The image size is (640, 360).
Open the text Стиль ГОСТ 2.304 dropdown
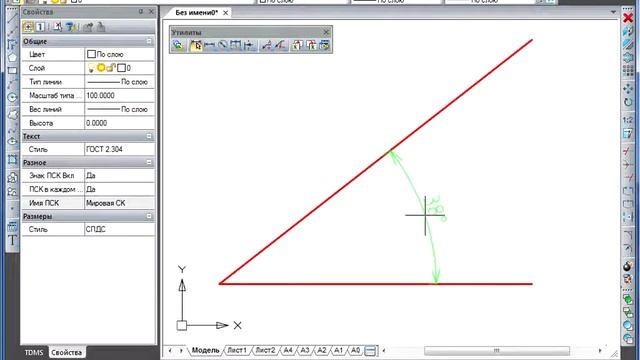point(120,149)
